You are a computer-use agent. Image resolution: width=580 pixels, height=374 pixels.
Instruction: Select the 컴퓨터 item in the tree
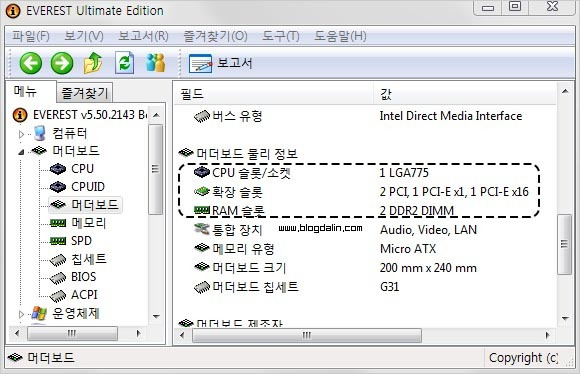point(70,133)
